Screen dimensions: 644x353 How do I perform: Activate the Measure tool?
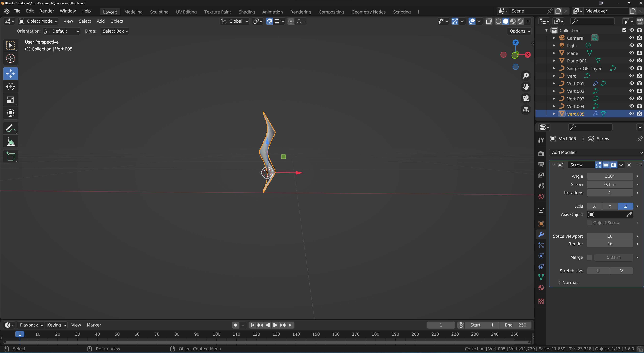point(10,141)
